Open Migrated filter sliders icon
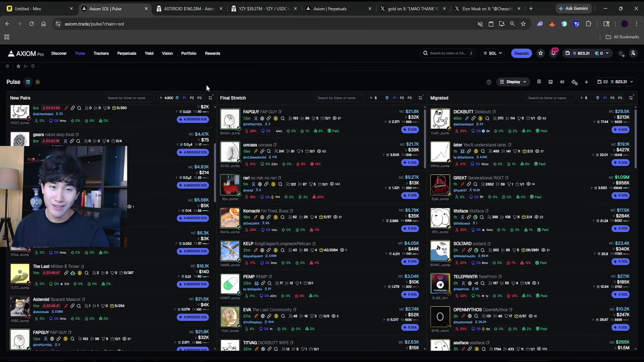This screenshot has width=644, height=362. 631,98
